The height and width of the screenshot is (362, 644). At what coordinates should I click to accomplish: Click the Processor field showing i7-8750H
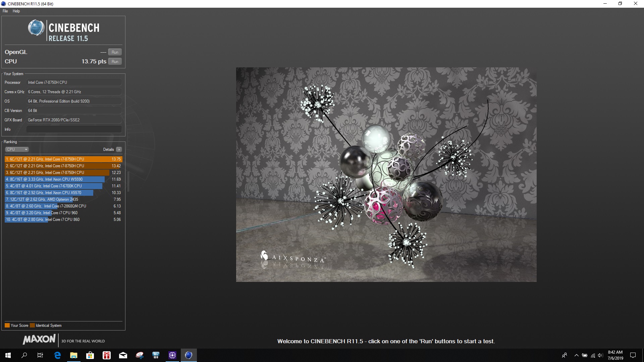tap(74, 82)
